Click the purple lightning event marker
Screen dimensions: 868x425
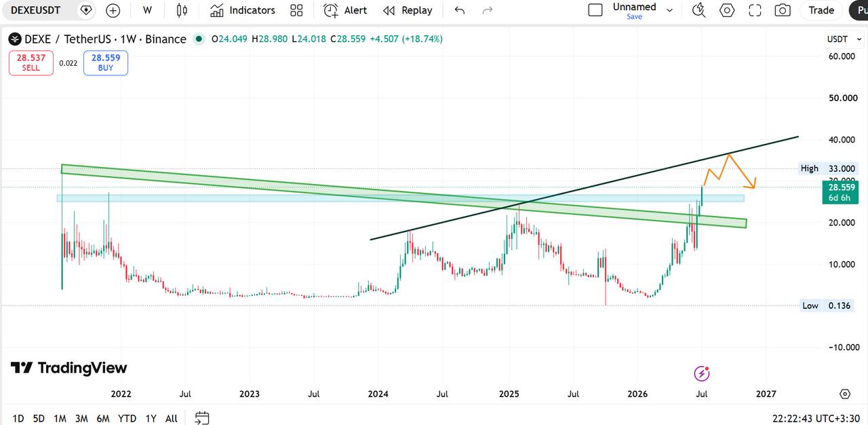click(702, 373)
